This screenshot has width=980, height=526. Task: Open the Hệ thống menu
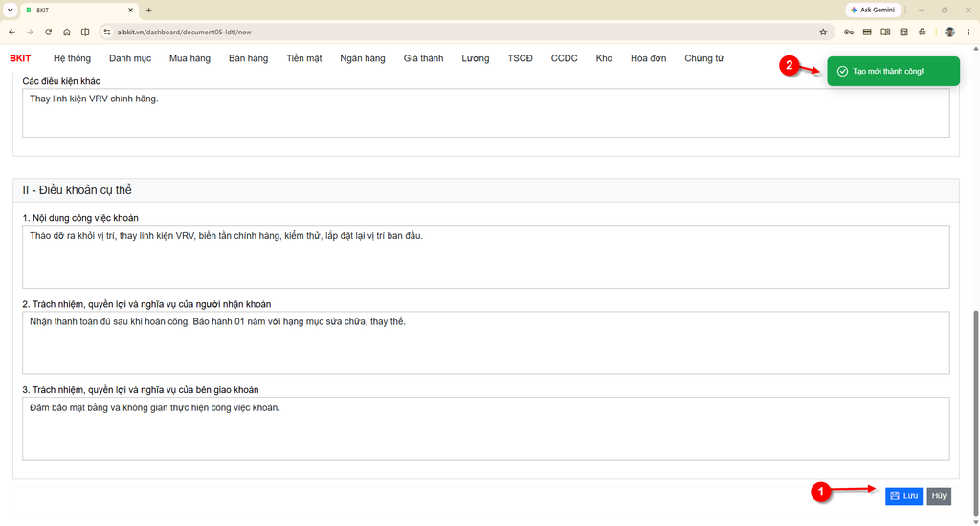pos(72,58)
